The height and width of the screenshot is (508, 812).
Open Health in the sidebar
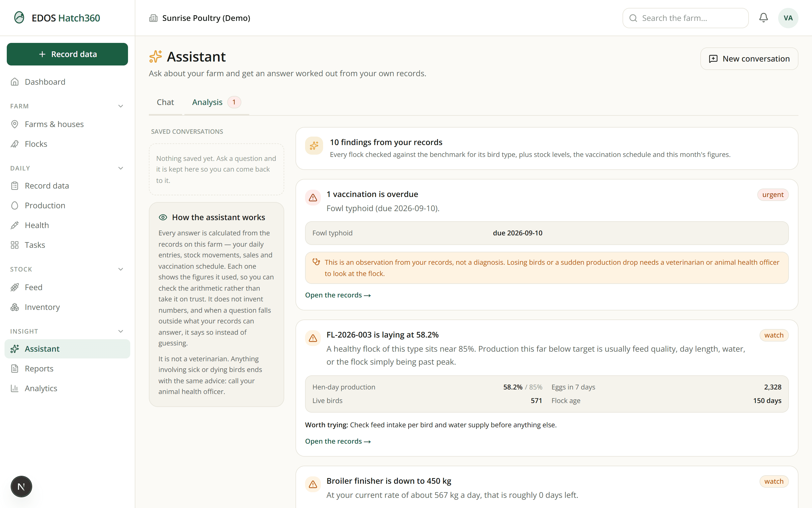click(67, 225)
